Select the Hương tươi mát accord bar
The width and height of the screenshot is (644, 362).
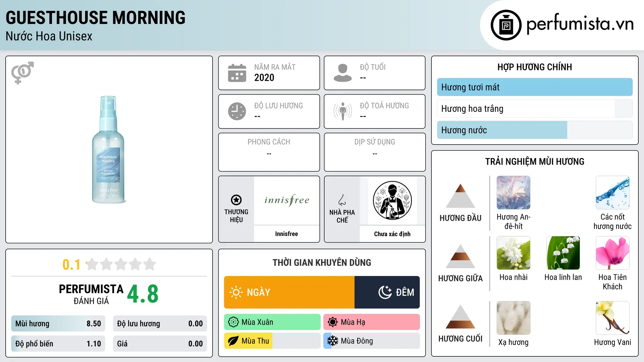tap(535, 87)
